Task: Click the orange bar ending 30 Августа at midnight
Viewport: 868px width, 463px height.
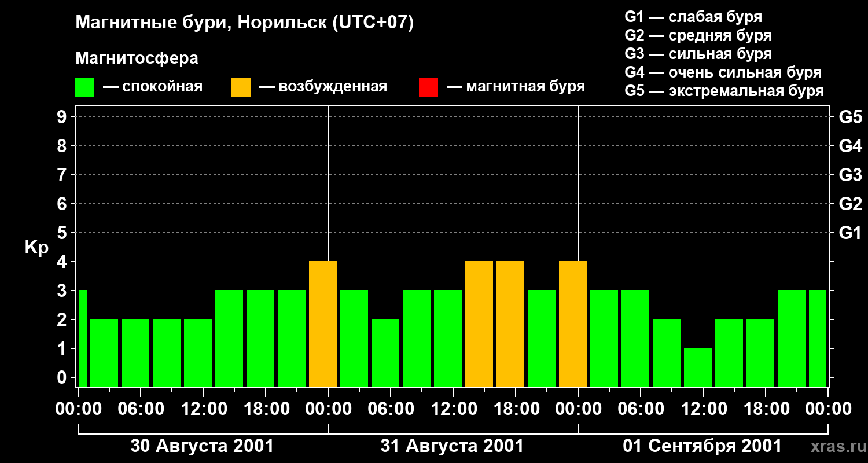Action: point(323,324)
